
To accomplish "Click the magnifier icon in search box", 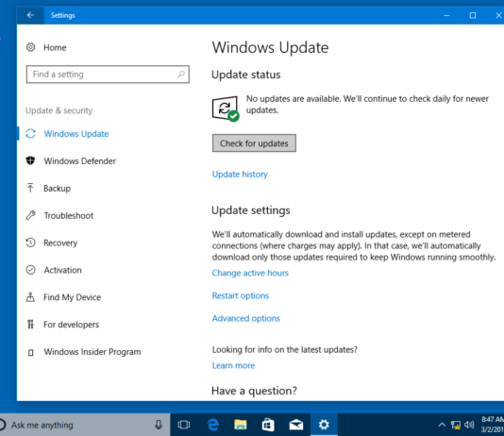I will click(181, 75).
